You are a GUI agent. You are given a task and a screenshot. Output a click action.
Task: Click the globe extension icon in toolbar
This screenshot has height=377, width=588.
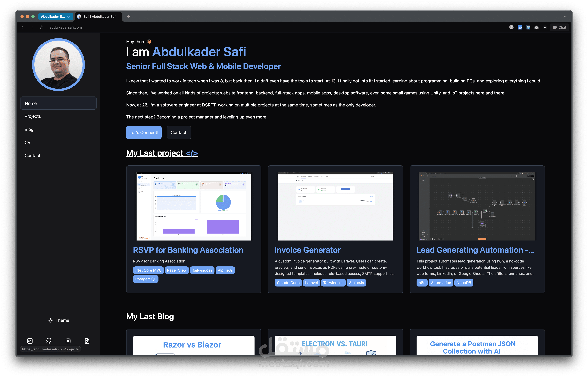(x=511, y=27)
